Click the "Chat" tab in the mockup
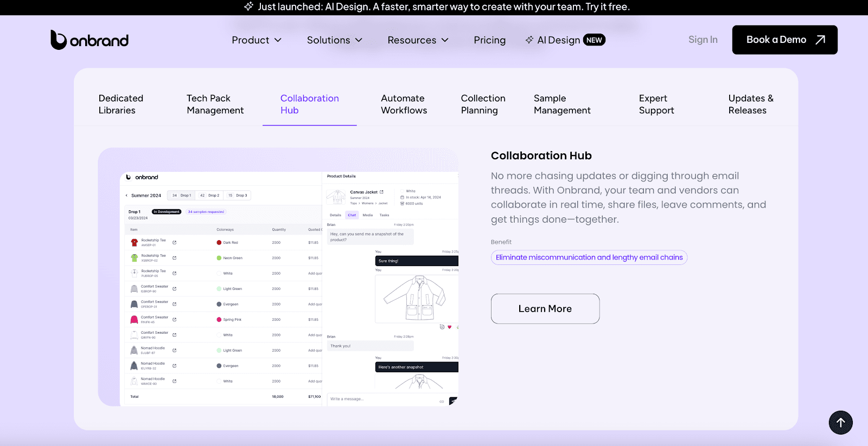The image size is (868, 446). coord(352,215)
